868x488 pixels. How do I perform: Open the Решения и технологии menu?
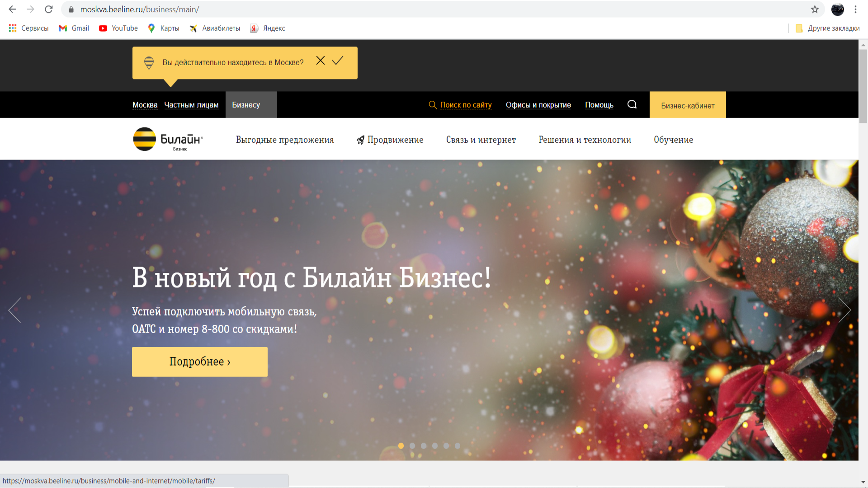pyautogui.click(x=585, y=140)
